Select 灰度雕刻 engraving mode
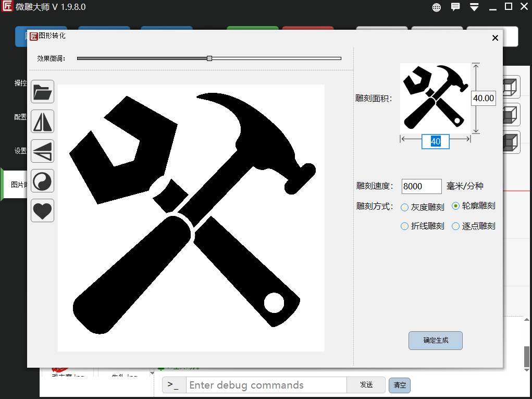This screenshot has width=532, height=399. point(423,207)
